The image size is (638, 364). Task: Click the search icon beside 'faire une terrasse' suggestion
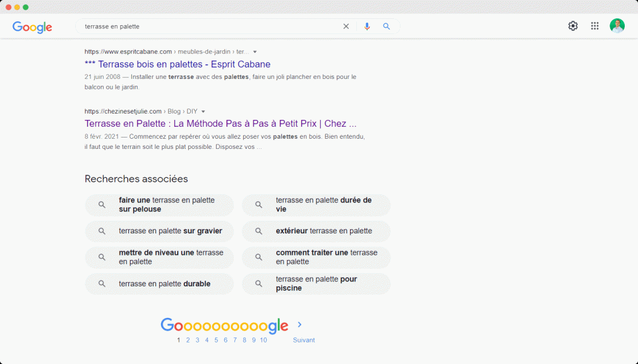pos(102,205)
